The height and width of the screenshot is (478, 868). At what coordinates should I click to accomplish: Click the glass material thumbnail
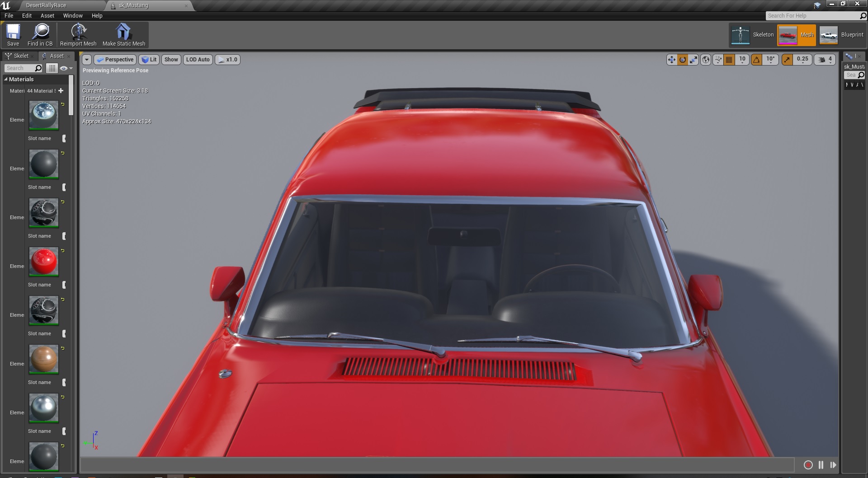click(44, 114)
